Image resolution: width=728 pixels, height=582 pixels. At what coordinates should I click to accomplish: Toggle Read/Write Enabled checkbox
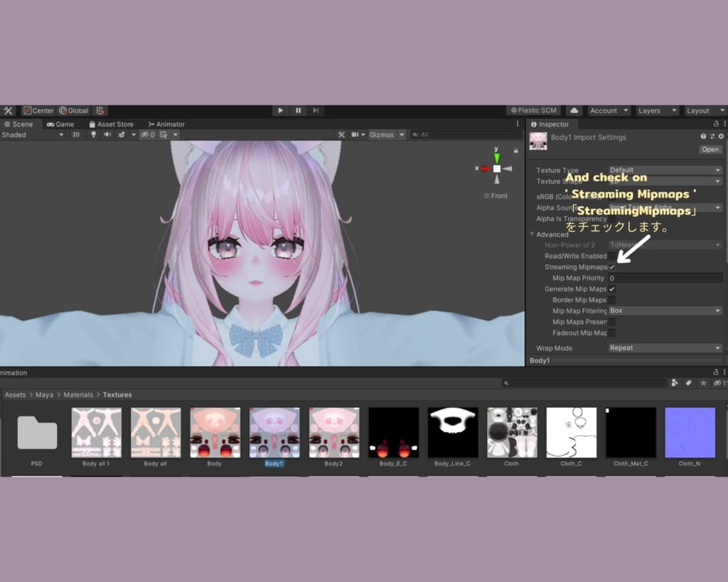[612, 256]
